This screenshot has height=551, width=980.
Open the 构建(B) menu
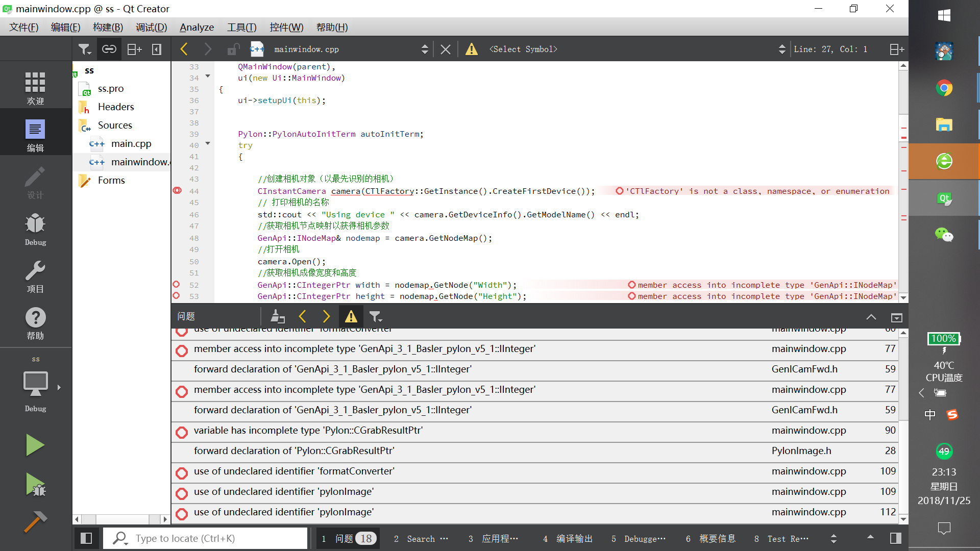[x=108, y=27]
